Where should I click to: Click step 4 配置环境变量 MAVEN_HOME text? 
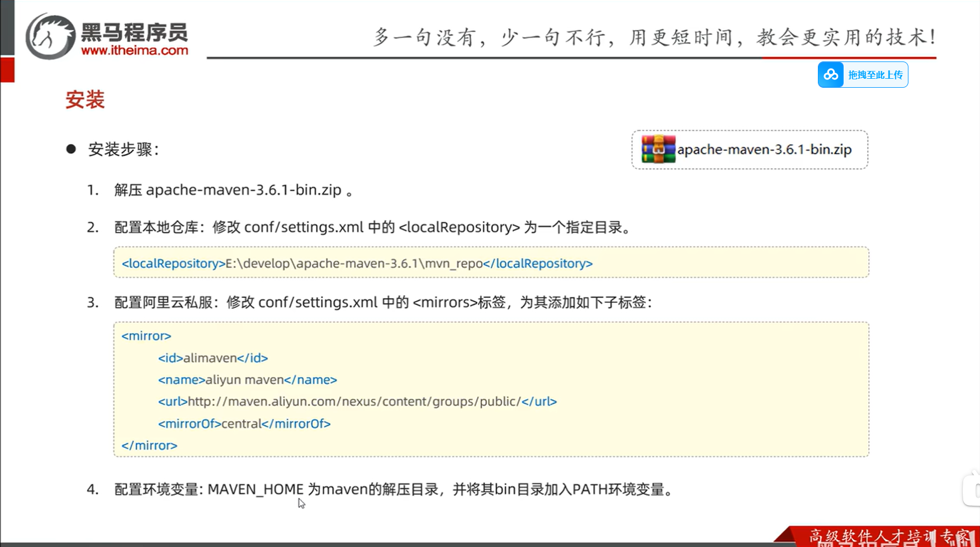coord(395,489)
